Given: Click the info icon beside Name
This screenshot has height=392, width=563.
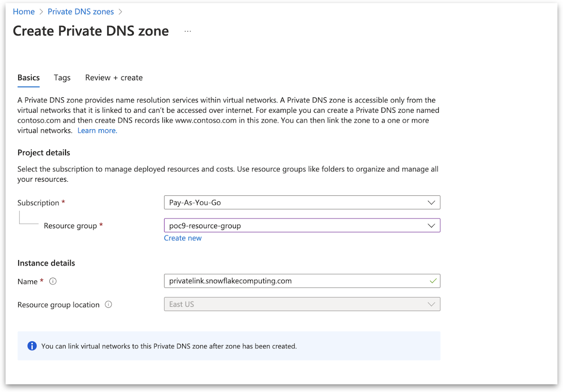Looking at the screenshot, I should 53,281.
